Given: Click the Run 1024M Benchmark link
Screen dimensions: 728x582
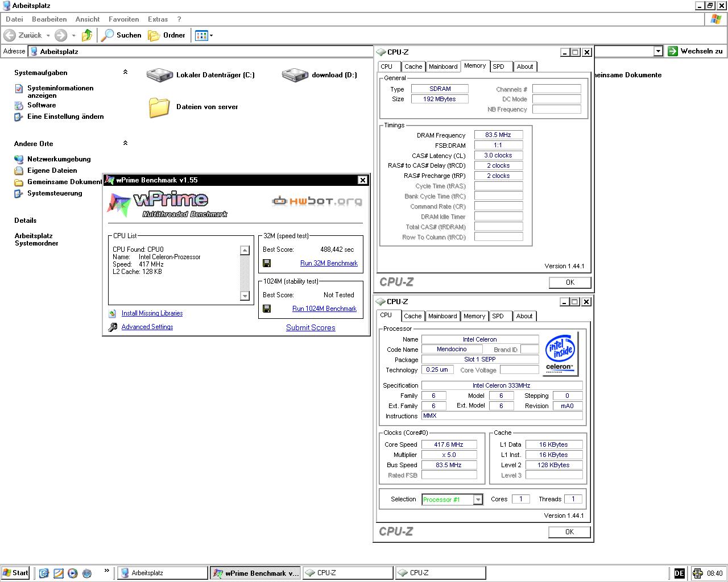Looking at the screenshot, I should coord(324,309).
